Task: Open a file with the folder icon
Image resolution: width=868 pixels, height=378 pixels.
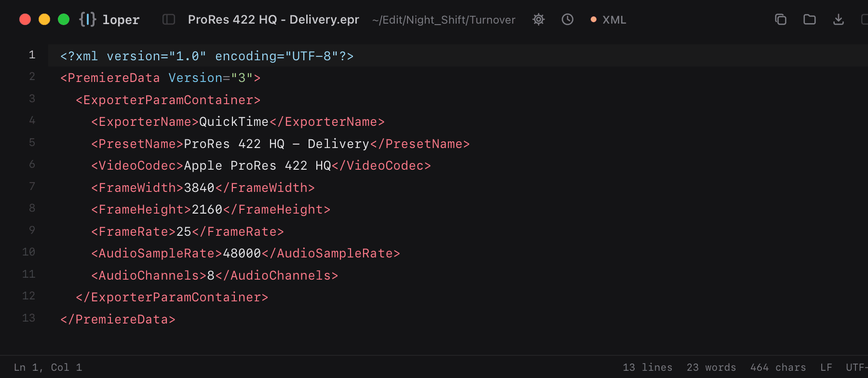Action: pos(810,19)
